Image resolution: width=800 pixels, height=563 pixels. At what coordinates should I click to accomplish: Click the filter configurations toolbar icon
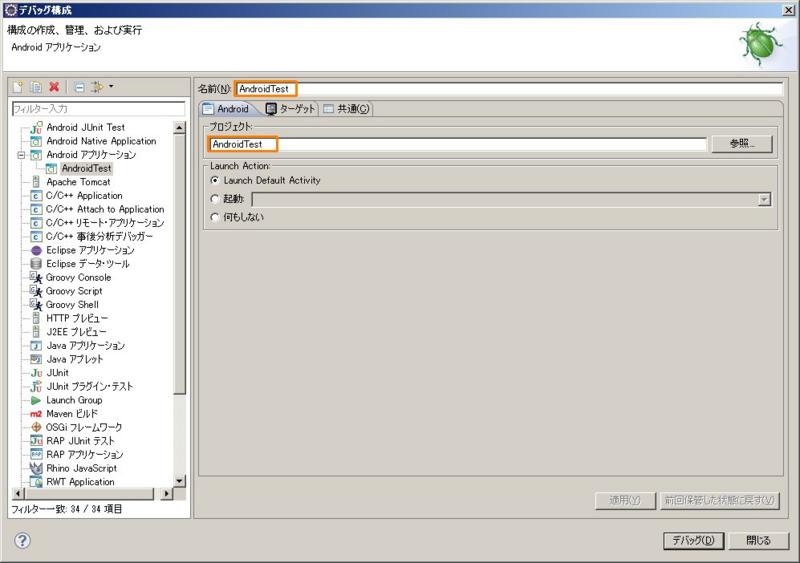[x=97, y=87]
